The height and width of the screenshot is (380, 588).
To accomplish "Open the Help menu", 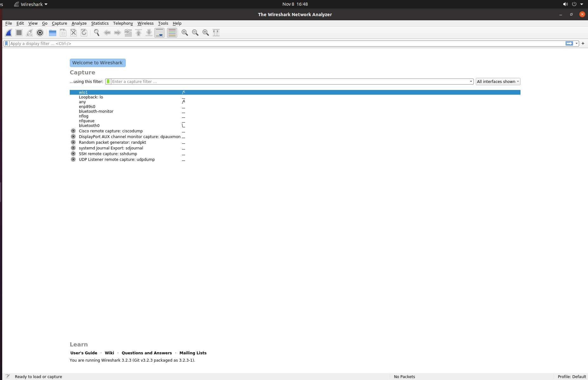I will [x=177, y=23].
